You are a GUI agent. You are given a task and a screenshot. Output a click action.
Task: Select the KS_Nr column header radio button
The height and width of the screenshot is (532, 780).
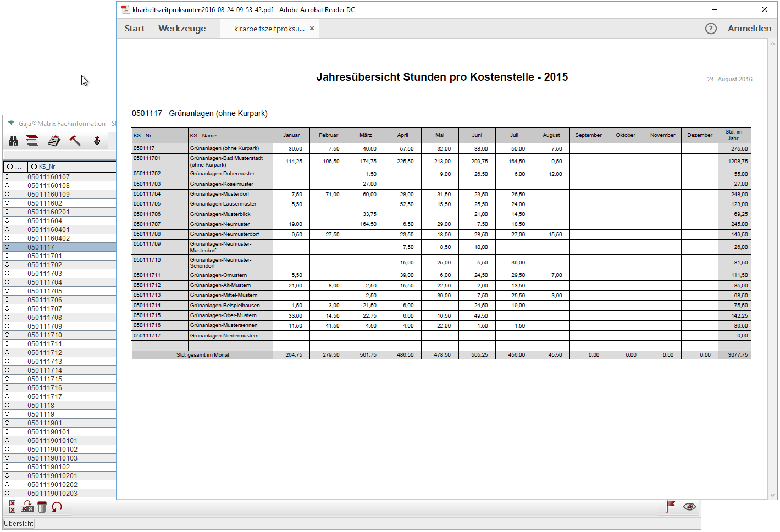(x=34, y=167)
